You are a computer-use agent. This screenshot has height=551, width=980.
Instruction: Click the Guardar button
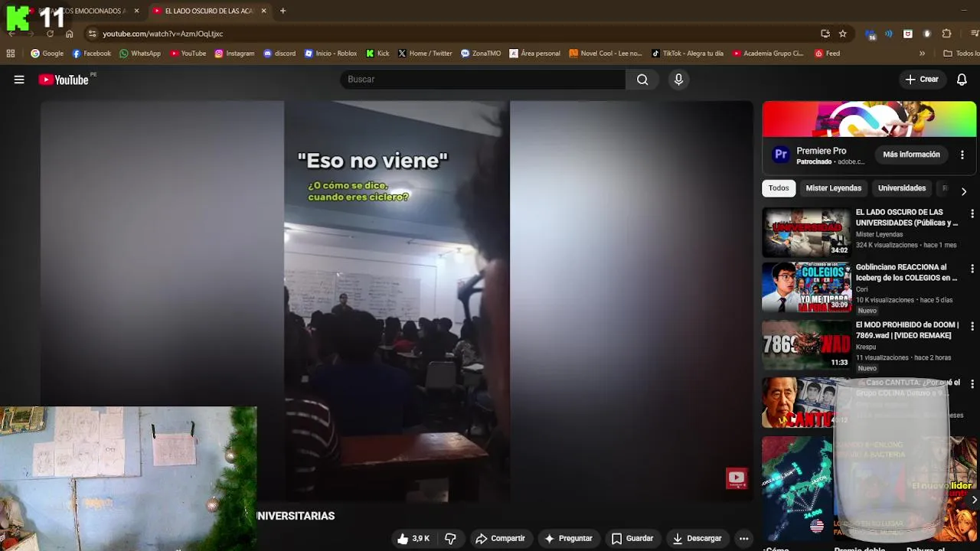632,539
